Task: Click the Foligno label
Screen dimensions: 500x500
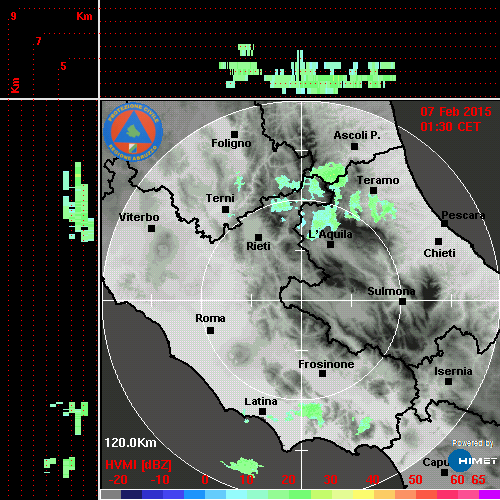Action: click(231, 143)
